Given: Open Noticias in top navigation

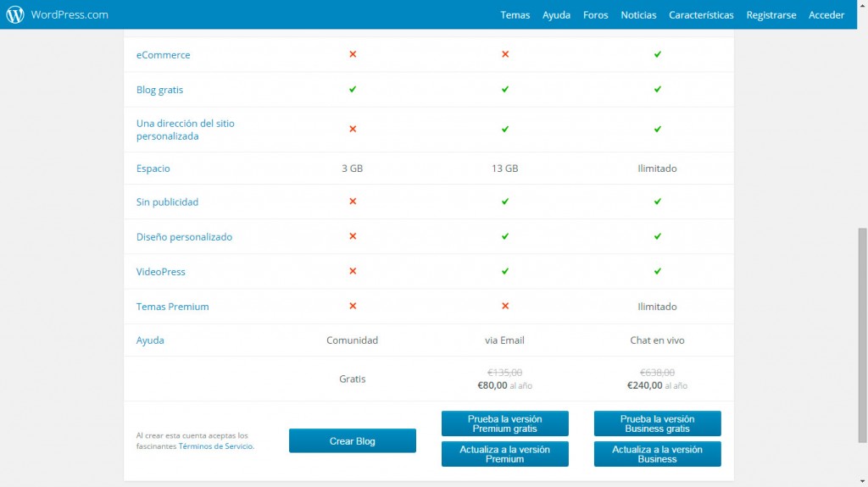Looking at the screenshot, I should [638, 15].
